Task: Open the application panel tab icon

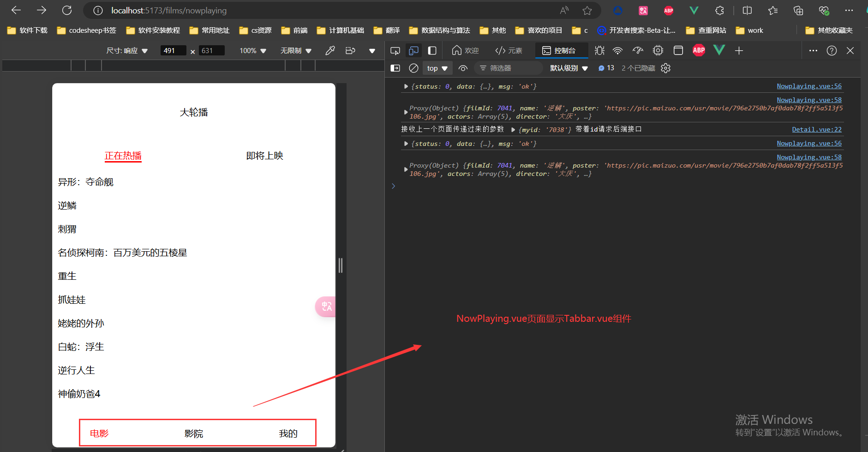Action: coord(678,50)
